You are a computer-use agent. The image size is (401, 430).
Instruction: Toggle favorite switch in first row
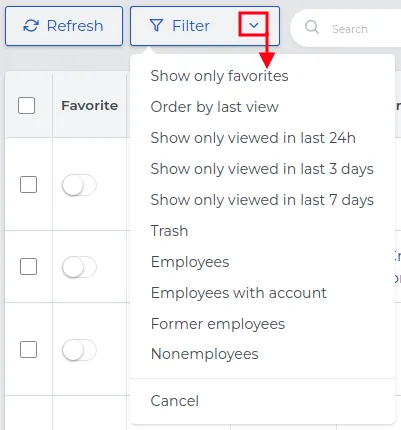click(x=79, y=185)
